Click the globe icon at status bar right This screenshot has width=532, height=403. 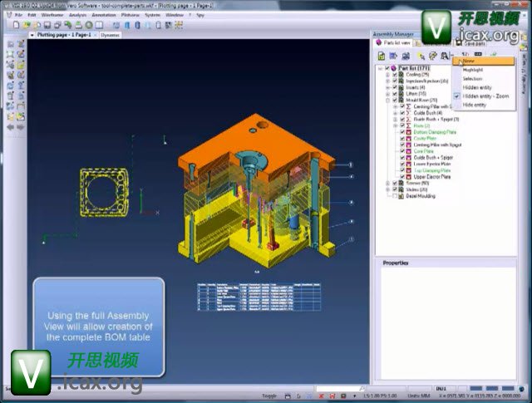click(521, 388)
